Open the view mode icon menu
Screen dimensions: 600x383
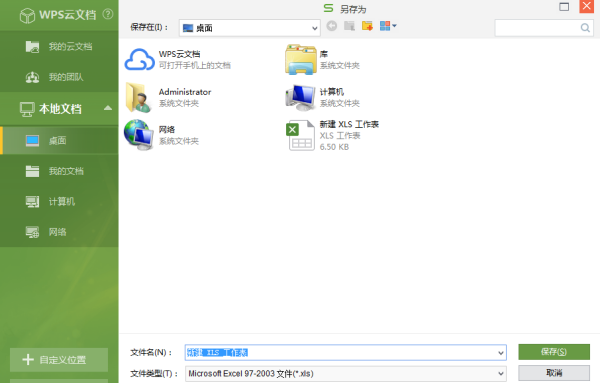(x=388, y=26)
